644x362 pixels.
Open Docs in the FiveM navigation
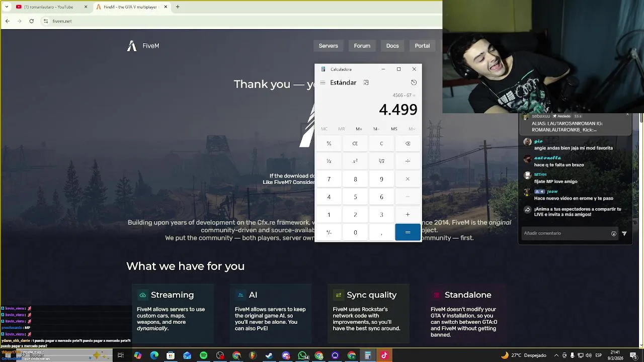(392, 46)
